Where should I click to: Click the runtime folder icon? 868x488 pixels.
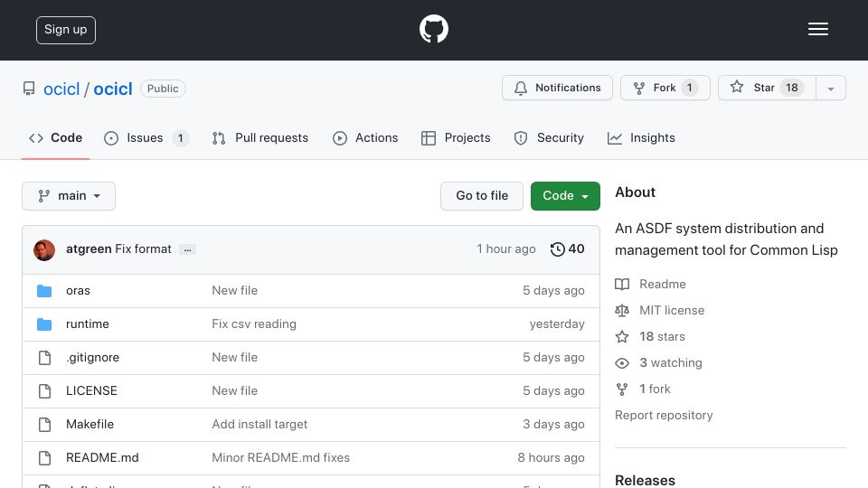click(x=44, y=324)
